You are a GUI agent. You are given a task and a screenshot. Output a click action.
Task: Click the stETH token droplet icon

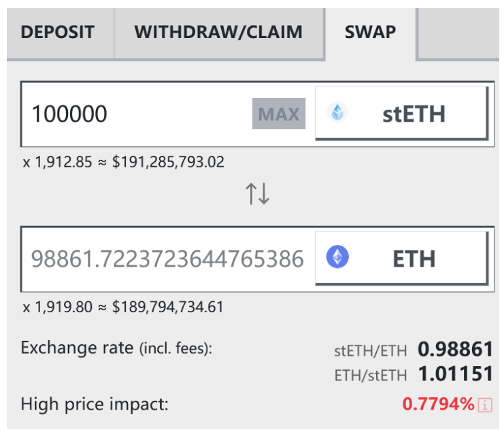coord(337,112)
